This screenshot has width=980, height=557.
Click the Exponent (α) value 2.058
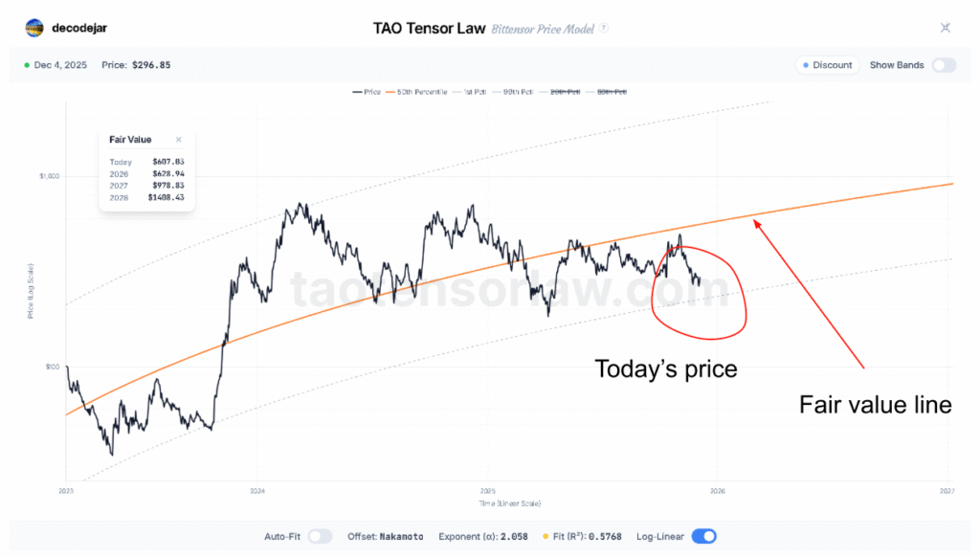pos(514,537)
